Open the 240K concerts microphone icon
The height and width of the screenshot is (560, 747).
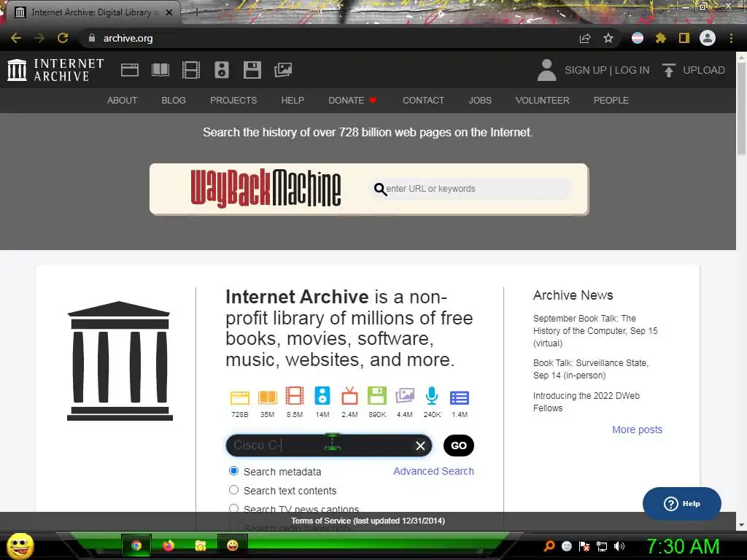(432, 396)
